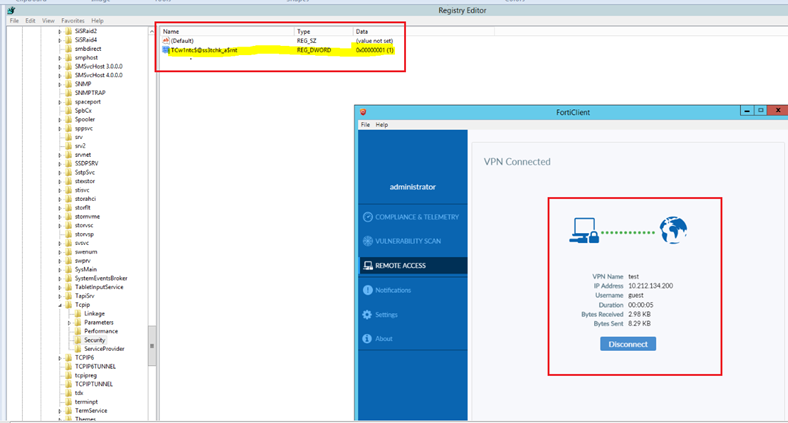Viewport: 788px width, 423px height.
Task: Click the Vulnerability Scan sidebar icon
Action: (368, 241)
